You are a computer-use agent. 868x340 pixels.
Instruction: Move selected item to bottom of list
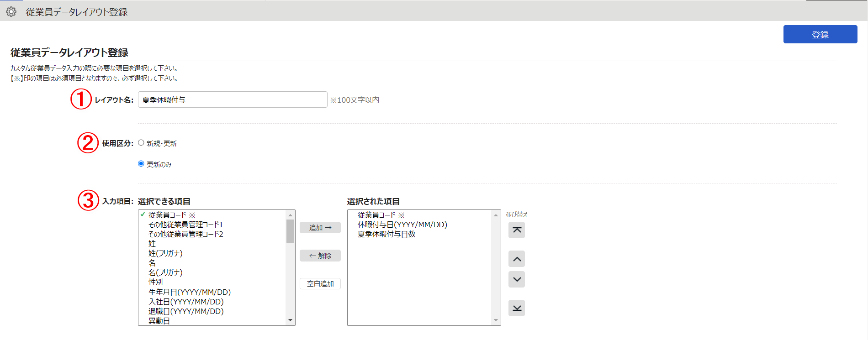pos(517,308)
